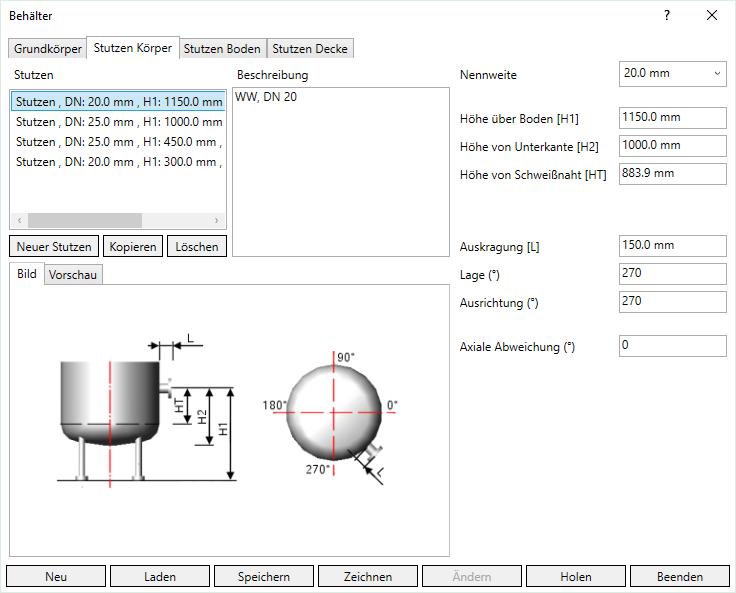
Task: Open the Stutzen Decke tab
Action: click(310, 49)
